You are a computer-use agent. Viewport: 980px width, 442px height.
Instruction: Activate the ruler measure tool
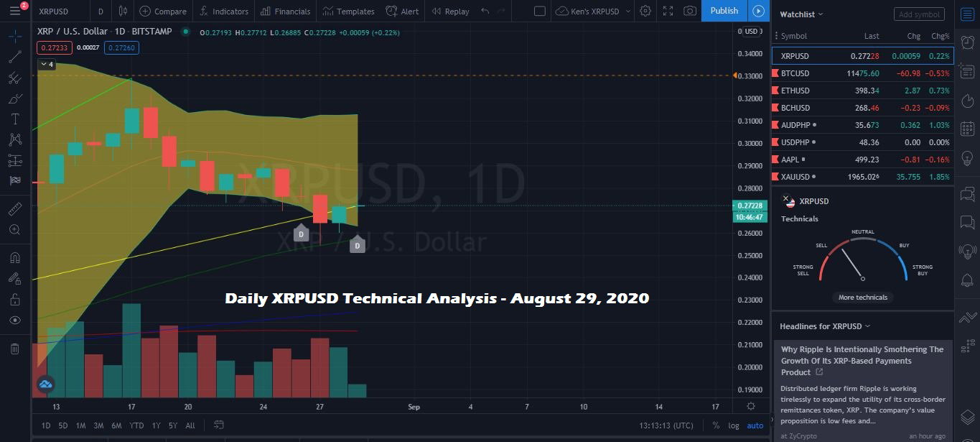tap(15, 209)
